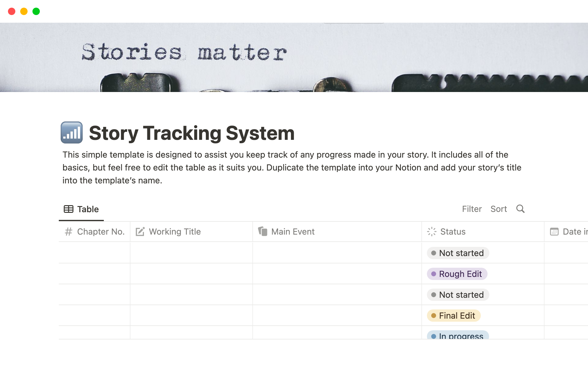Open the database search magnifier

coord(520,209)
